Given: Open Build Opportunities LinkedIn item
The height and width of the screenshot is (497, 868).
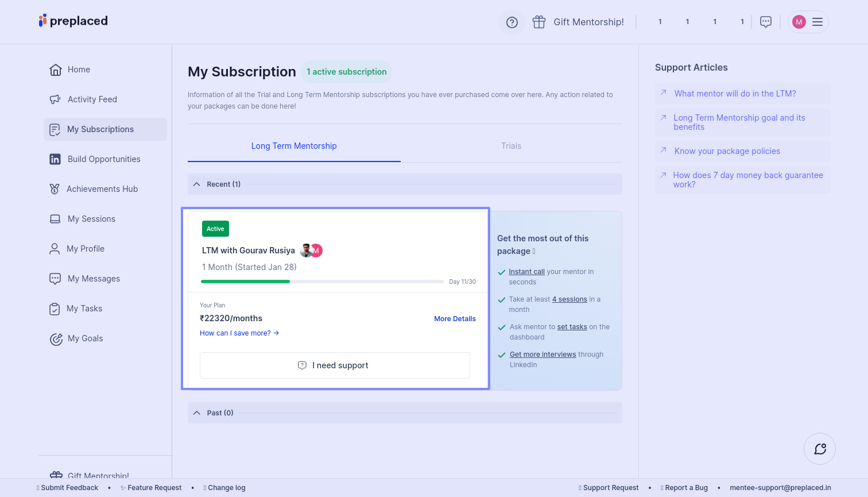Looking at the screenshot, I should 103,159.
